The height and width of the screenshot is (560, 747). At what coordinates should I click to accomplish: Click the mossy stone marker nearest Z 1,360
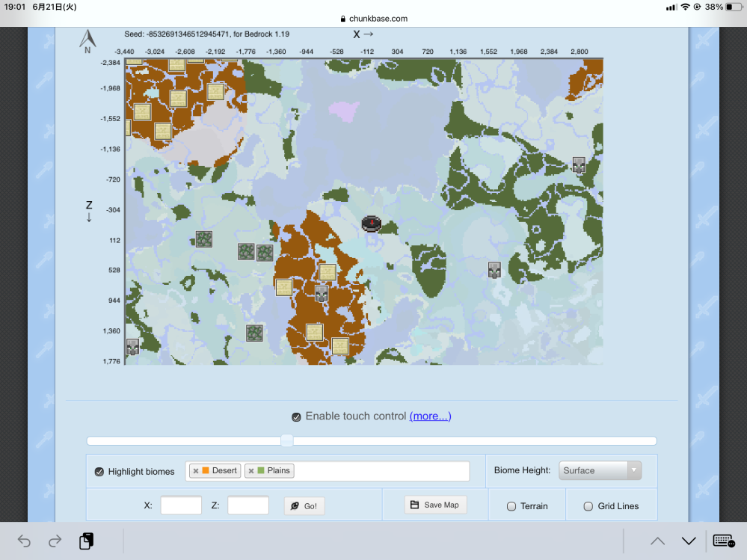255,333
